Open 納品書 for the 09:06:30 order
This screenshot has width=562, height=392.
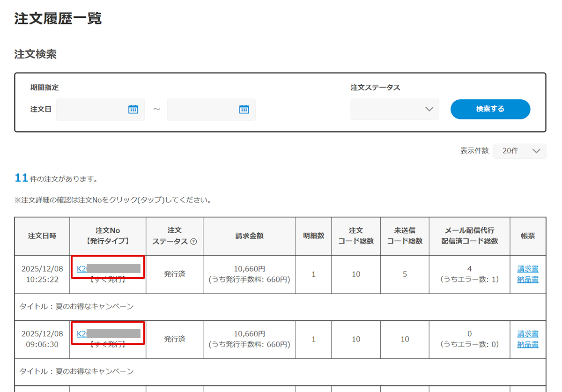528,345
